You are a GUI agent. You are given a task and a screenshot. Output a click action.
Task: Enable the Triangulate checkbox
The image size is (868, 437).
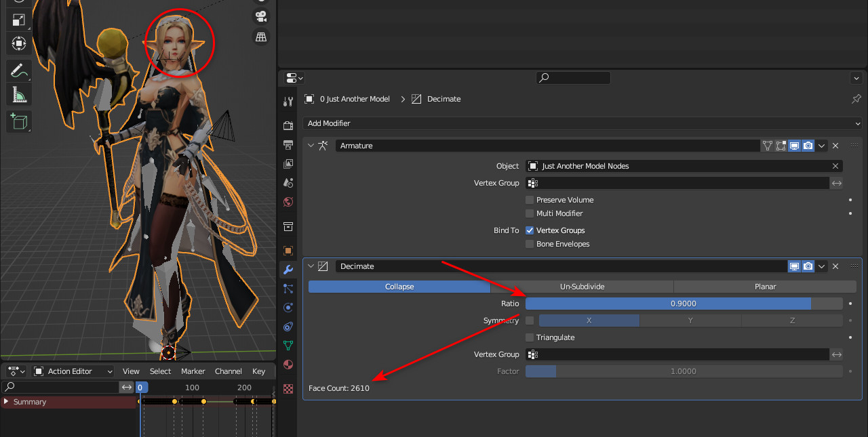(530, 337)
